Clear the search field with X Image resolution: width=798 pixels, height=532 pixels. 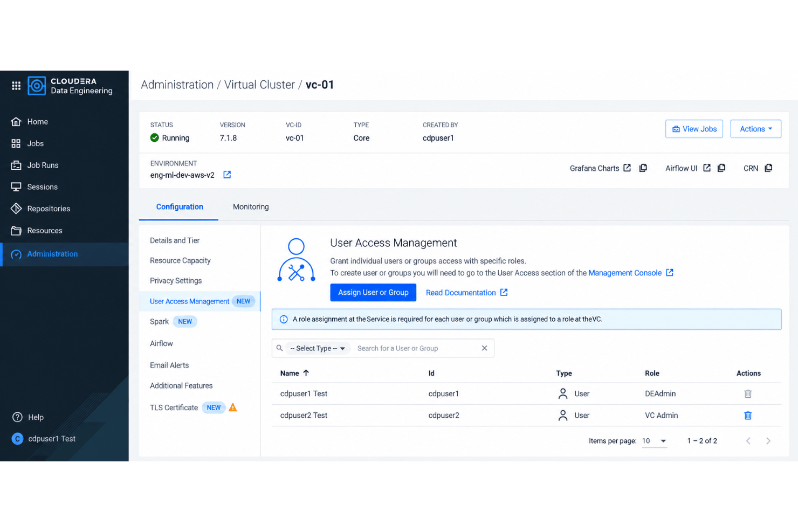click(x=485, y=348)
